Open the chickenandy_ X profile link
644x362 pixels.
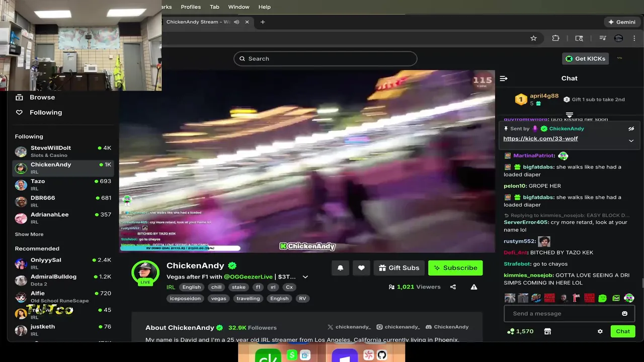[x=349, y=327]
